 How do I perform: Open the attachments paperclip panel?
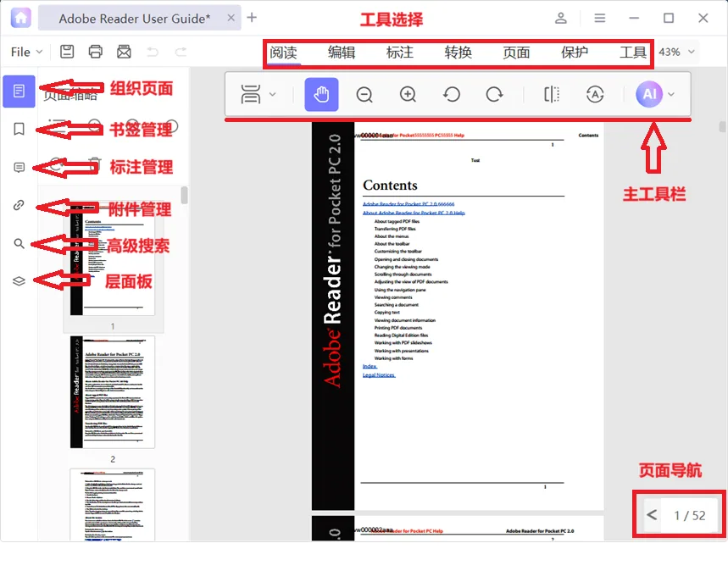(19, 205)
